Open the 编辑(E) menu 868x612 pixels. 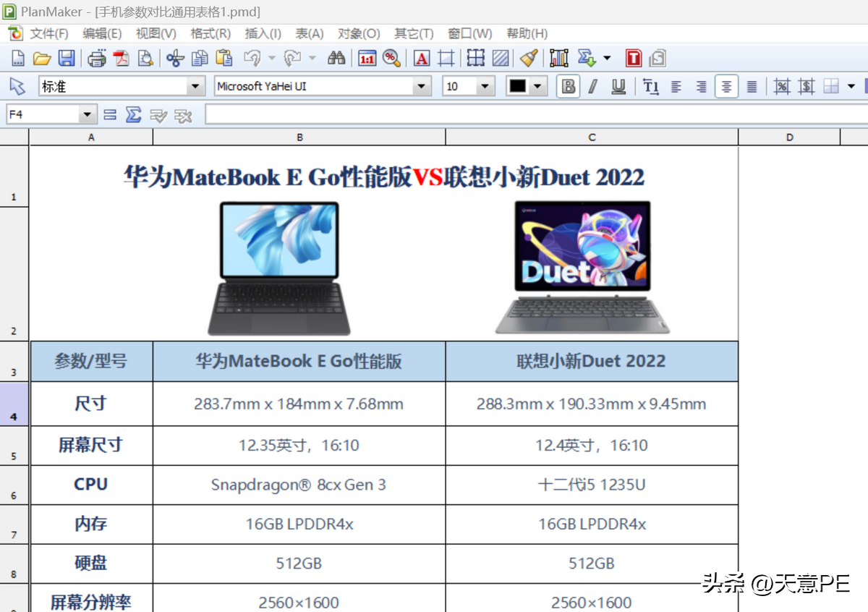pyautogui.click(x=102, y=33)
